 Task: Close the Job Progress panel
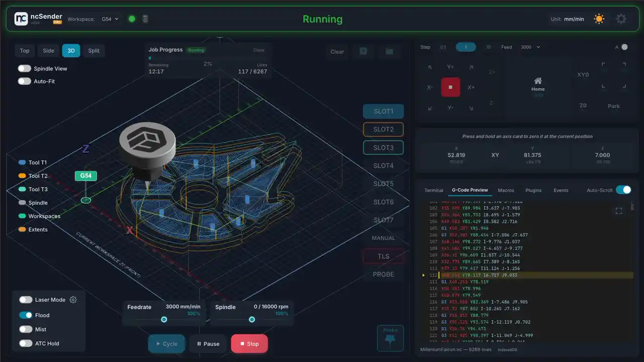pyautogui.click(x=259, y=50)
